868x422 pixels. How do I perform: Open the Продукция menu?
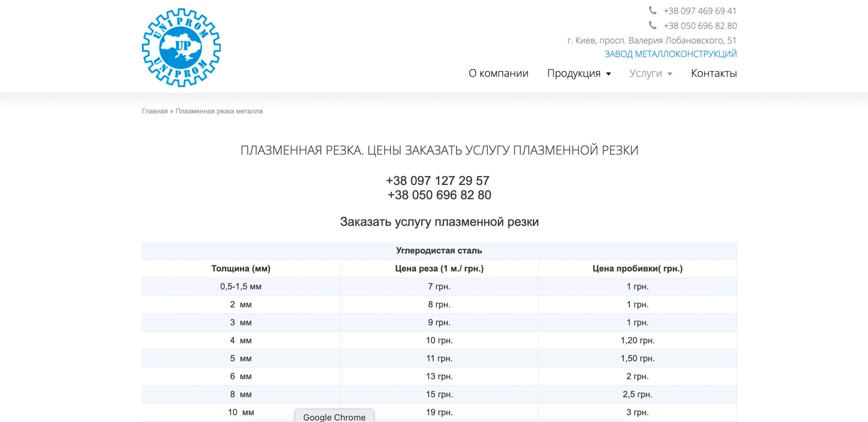point(574,73)
